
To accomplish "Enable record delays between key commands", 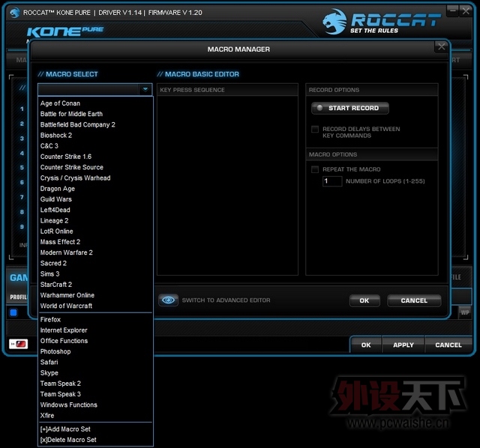I will pos(315,129).
